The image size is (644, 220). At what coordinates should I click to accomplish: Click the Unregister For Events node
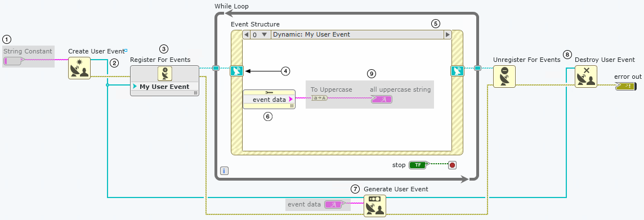point(504,77)
